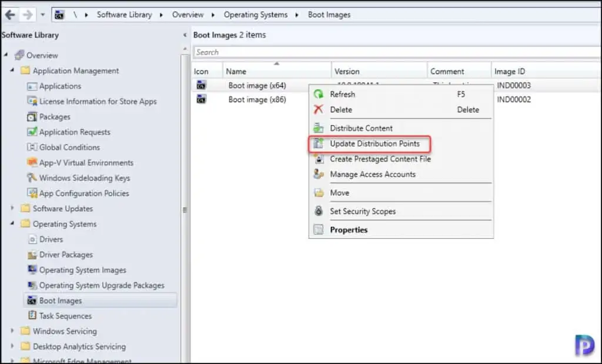Click the Task Sequences icon

point(32,316)
